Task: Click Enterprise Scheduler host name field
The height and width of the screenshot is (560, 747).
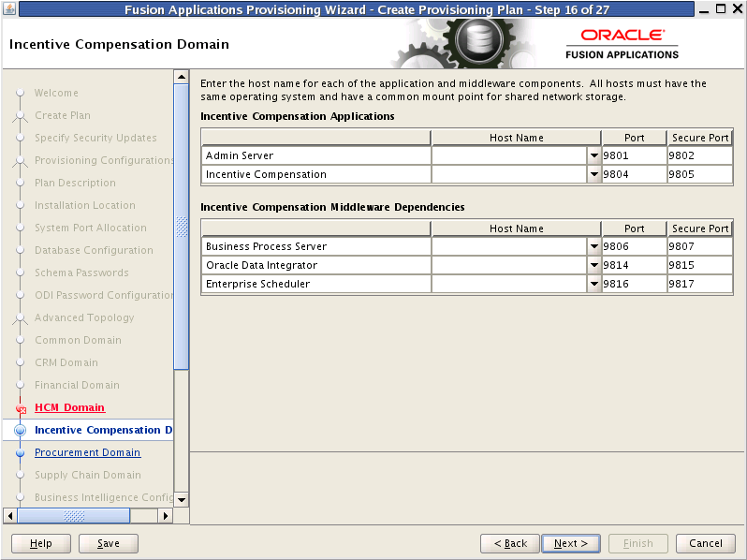Action: click(509, 284)
